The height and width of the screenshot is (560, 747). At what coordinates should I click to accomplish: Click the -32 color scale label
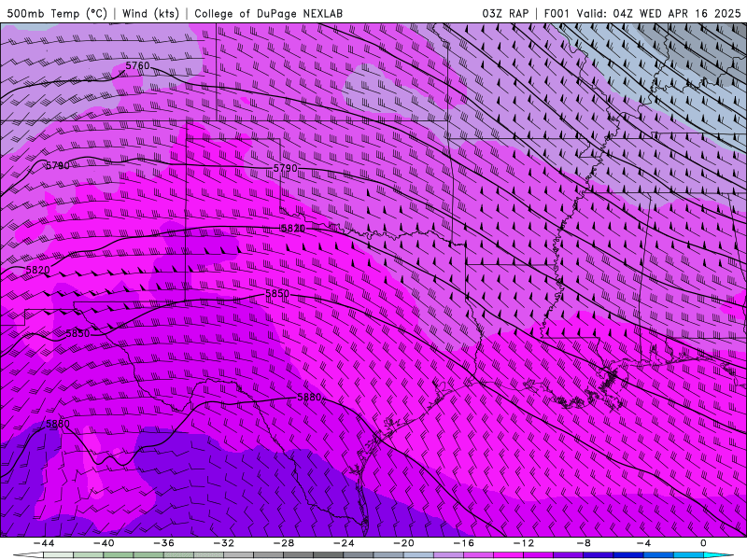pyautogui.click(x=223, y=543)
